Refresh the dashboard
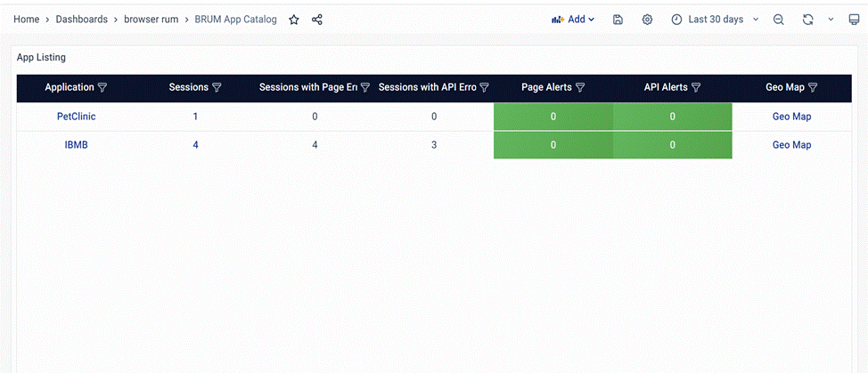 click(x=807, y=20)
